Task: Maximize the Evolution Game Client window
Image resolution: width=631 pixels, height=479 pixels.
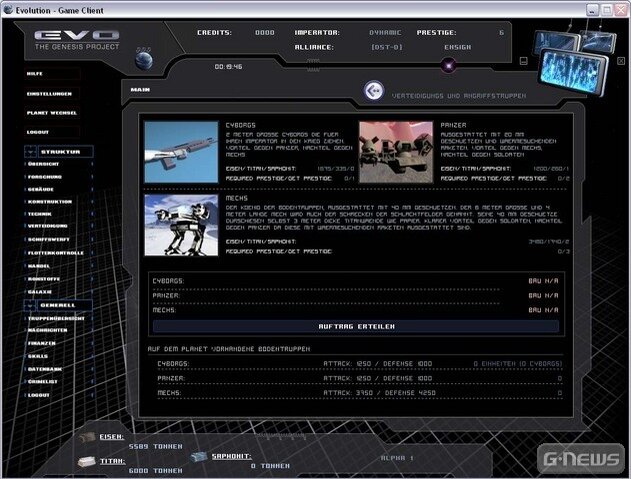Action: pyautogui.click(x=606, y=10)
